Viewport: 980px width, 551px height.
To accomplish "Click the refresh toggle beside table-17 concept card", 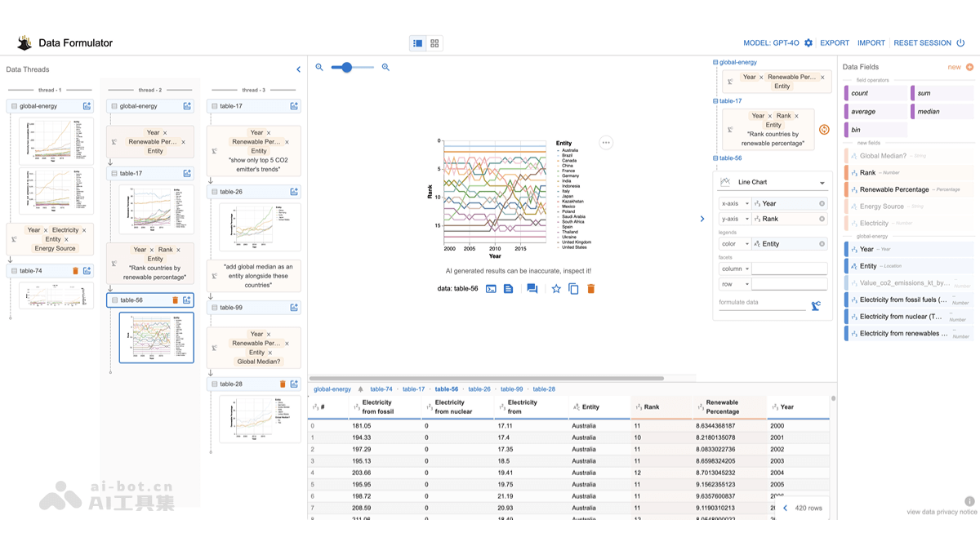I will [x=824, y=129].
